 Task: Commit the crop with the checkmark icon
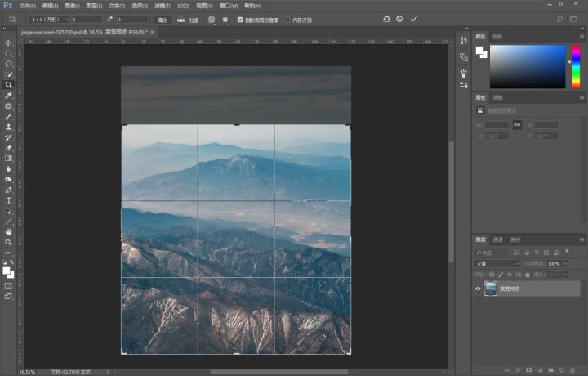[414, 19]
